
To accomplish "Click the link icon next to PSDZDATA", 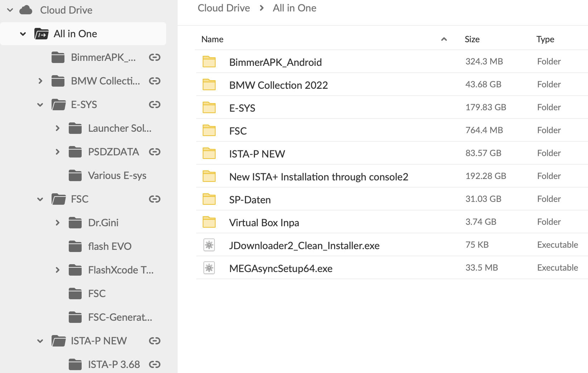I will point(154,152).
